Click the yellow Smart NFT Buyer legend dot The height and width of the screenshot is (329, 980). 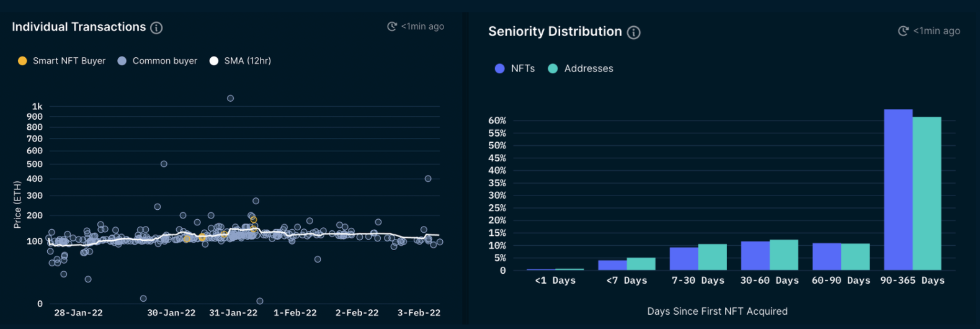(x=22, y=61)
